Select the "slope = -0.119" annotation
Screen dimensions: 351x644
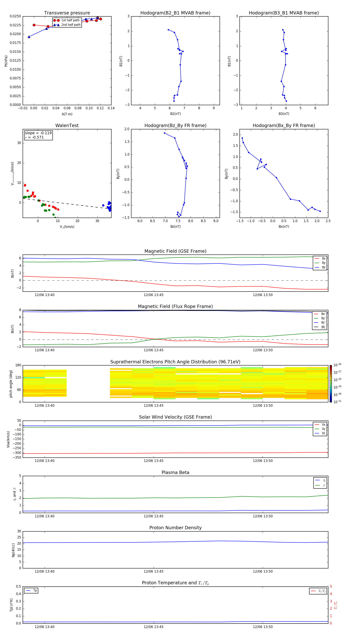coord(38,133)
